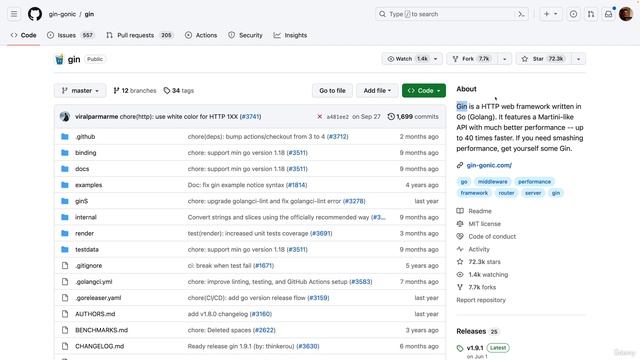
Task: Open the pull requests shortcut icon in header
Action: click(x=591, y=14)
